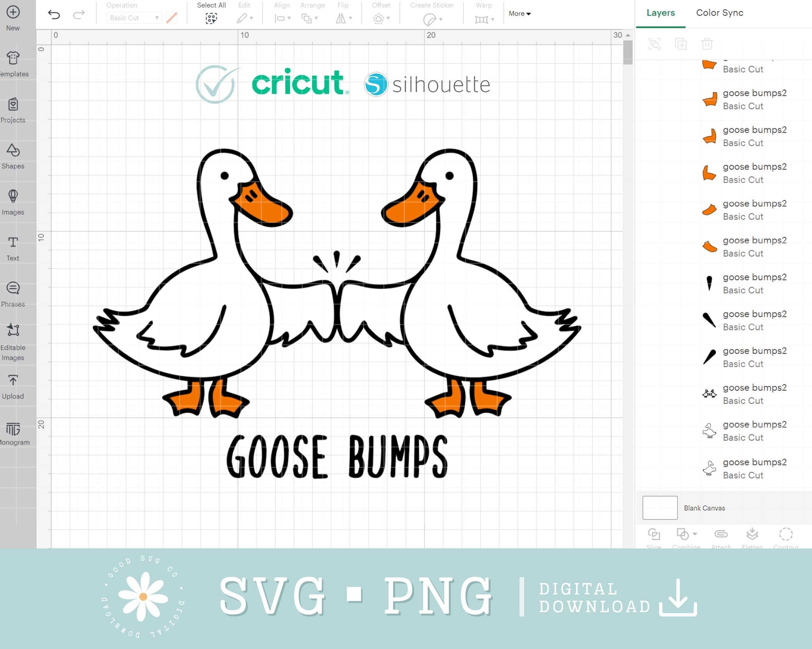Image resolution: width=812 pixels, height=649 pixels.
Task: Open the Monogram tool
Action: click(13, 431)
